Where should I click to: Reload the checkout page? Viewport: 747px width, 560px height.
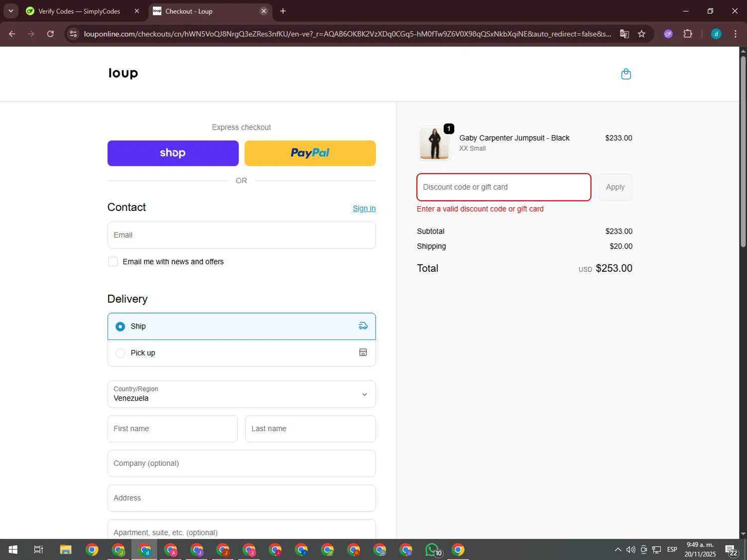(x=50, y=34)
